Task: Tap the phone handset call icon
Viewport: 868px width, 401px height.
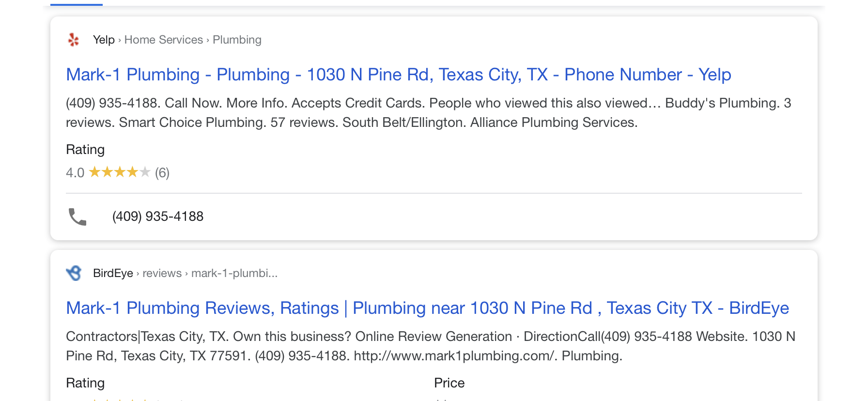Action: coord(77,216)
